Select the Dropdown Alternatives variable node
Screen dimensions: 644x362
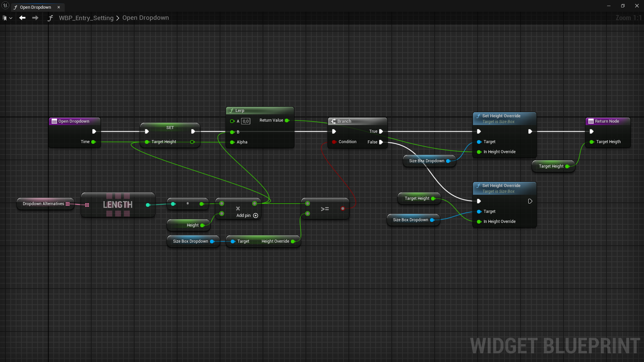[43, 204]
